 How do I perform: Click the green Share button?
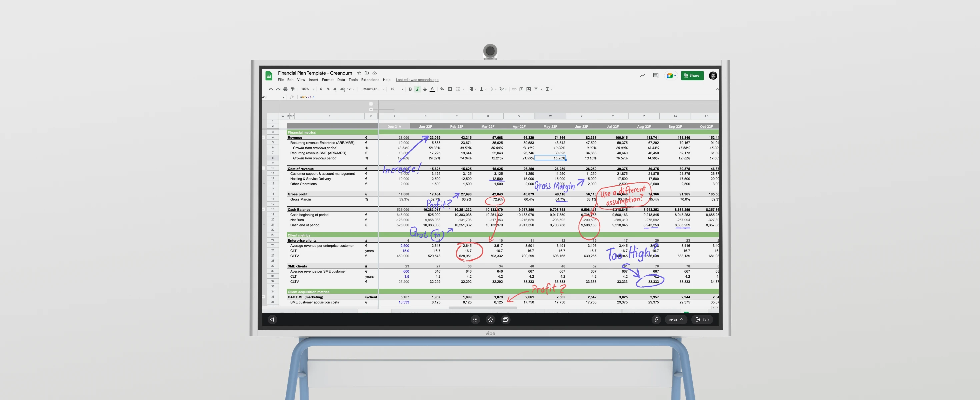(692, 75)
